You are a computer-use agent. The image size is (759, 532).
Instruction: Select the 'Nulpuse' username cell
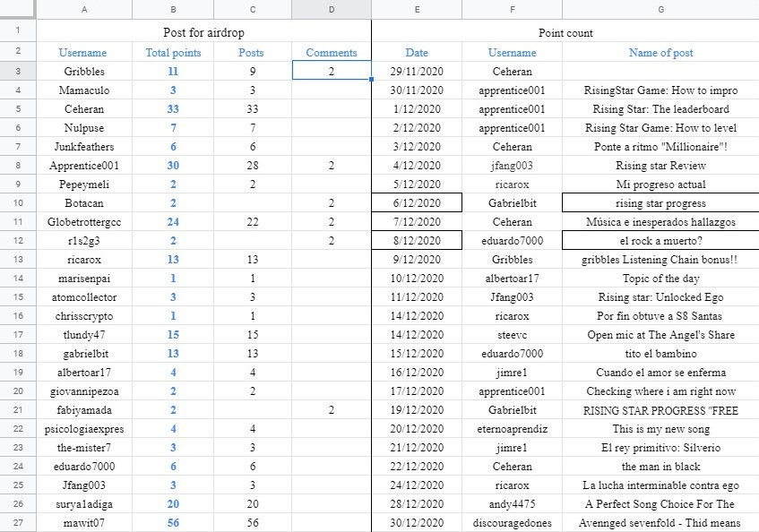click(84, 128)
